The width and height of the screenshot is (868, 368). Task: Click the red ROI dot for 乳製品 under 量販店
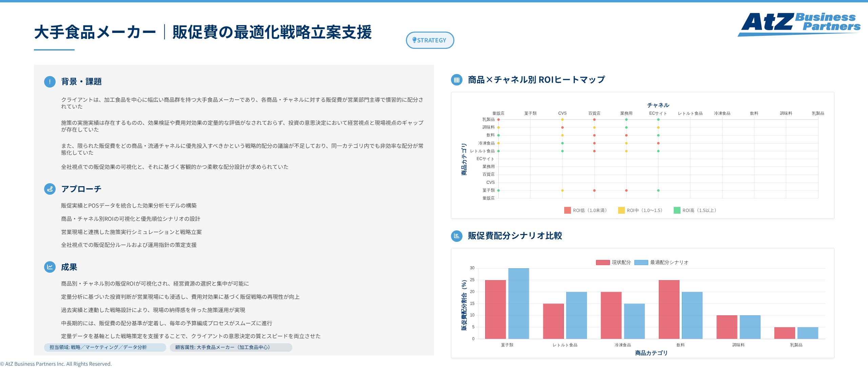click(x=498, y=119)
